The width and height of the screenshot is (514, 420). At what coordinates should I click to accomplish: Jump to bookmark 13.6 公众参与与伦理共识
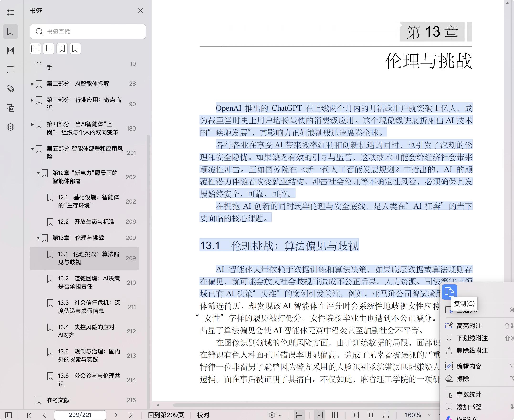coord(84,380)
